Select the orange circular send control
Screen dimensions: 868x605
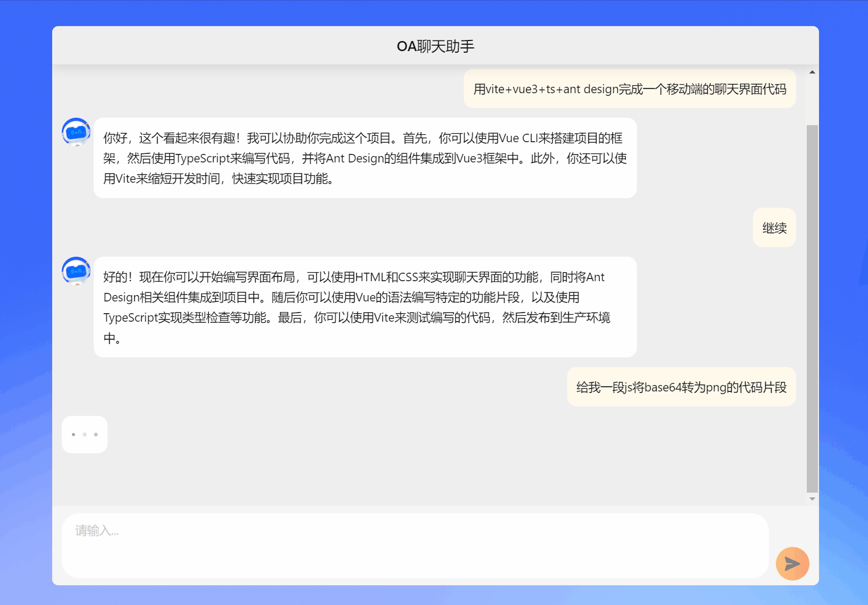(792, 563)
